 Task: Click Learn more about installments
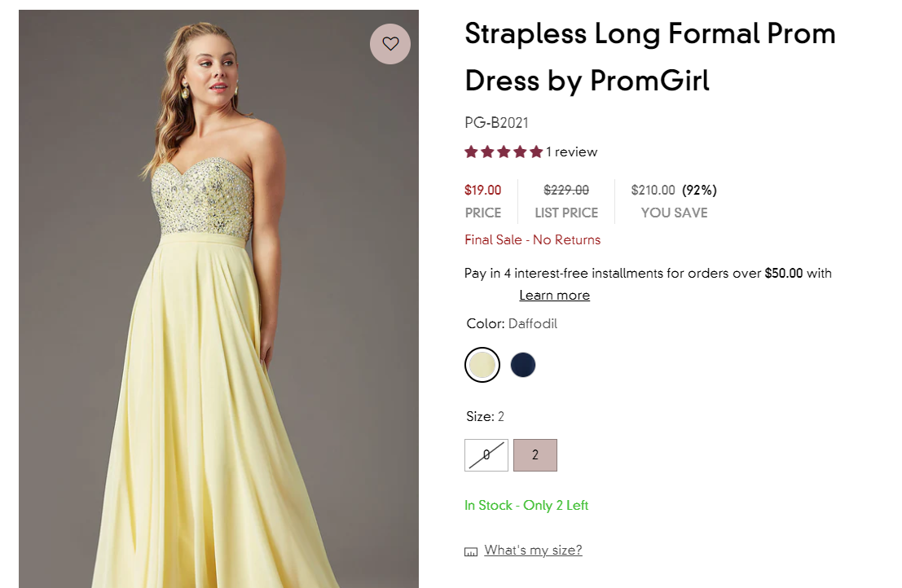(x=554, y=295)
